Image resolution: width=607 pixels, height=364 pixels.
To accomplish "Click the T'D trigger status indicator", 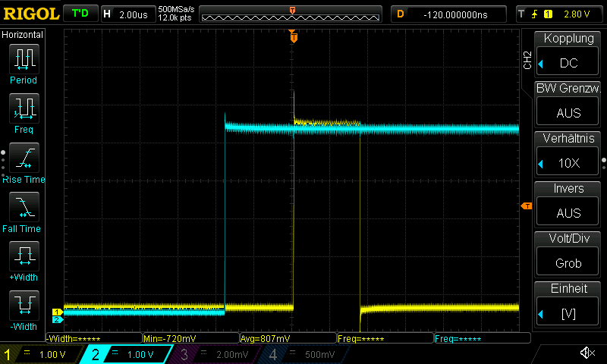I will click(80, 14).
